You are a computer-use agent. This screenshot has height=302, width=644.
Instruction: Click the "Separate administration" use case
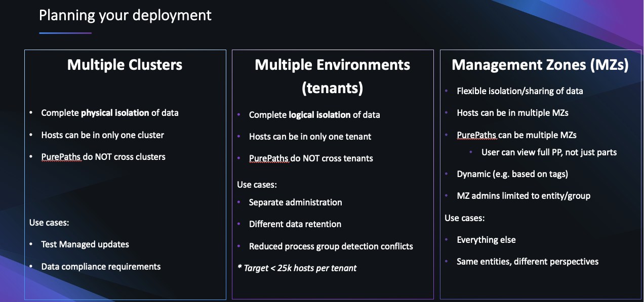point(295,202)
